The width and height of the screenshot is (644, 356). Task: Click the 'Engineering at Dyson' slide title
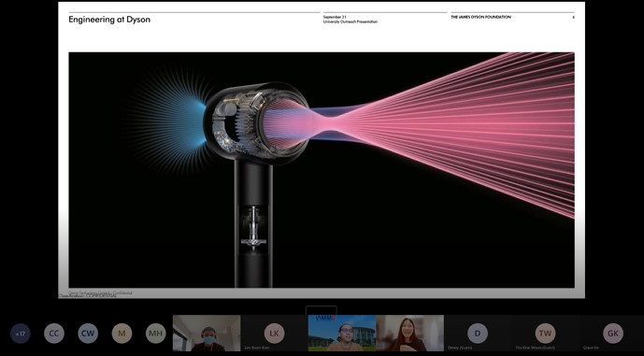tap(109, 20)
